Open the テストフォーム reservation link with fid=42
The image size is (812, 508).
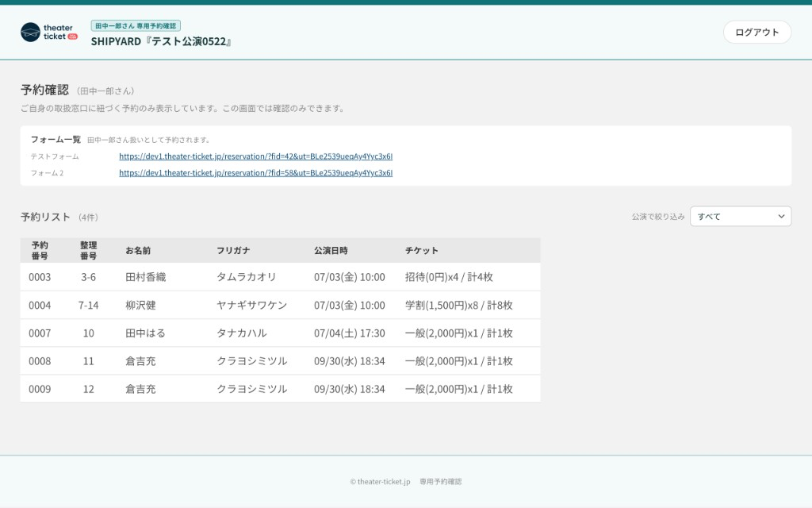pos(256,156)
